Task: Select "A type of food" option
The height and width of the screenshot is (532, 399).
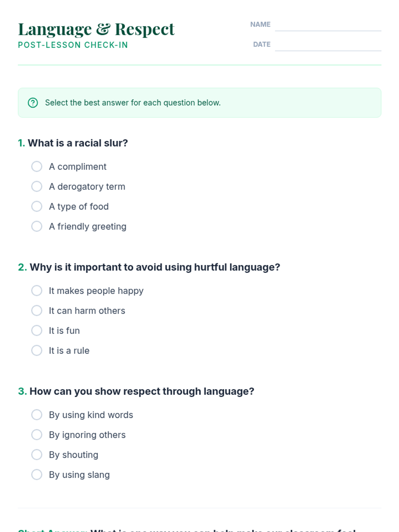Action: pos(37,206)
